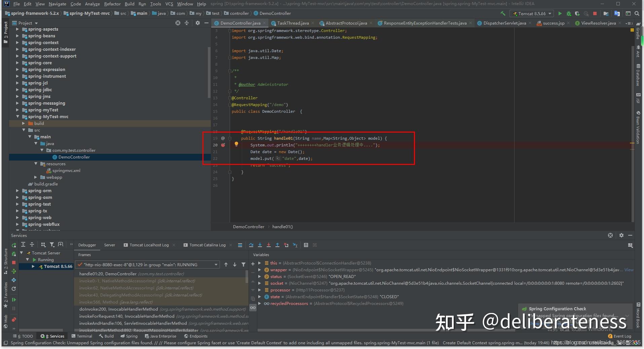
Task: Click Step Into in the debugger toolbar
Action: coord(260,245)
